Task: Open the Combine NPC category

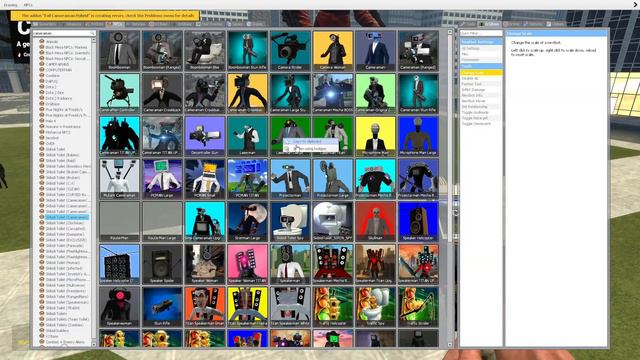Action: coord(52,76)
